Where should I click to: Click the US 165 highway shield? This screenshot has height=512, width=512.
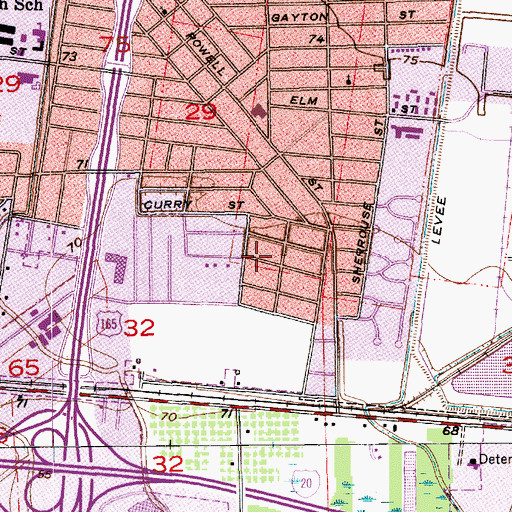click(x=108, y=324)
